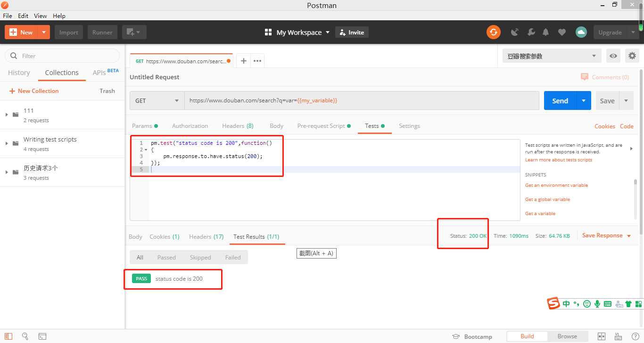The width and height of the screenshot is (644, 343).
Task: Open help question mark icon
Action: (635, 336)
